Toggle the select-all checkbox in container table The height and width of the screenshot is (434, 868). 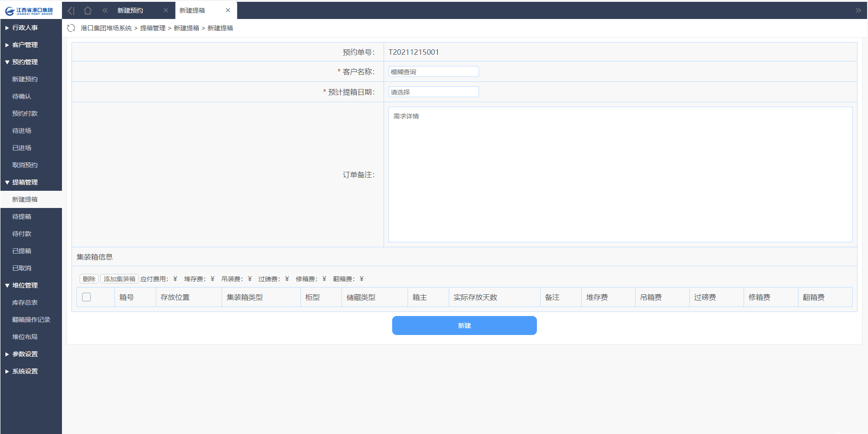point(86,297)
